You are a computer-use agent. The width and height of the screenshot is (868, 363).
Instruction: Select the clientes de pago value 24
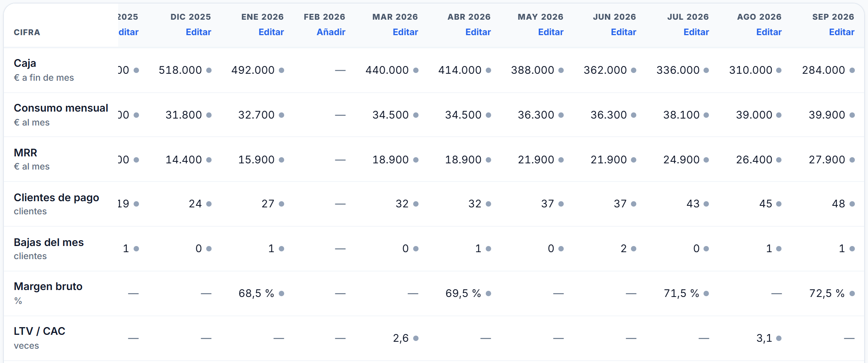tap(195, 204)
